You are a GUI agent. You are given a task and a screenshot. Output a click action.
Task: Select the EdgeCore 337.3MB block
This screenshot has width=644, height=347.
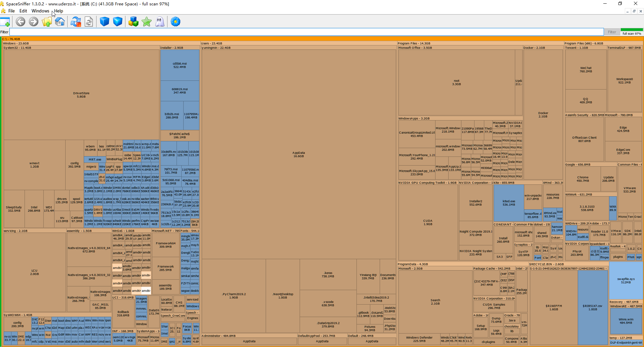click(x=623, y=151)
